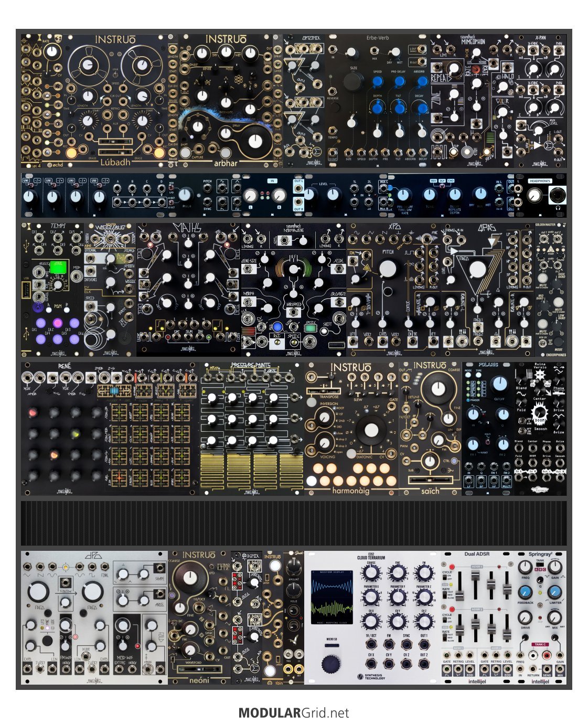Click the Mode button on Polaris

[468, 376]
